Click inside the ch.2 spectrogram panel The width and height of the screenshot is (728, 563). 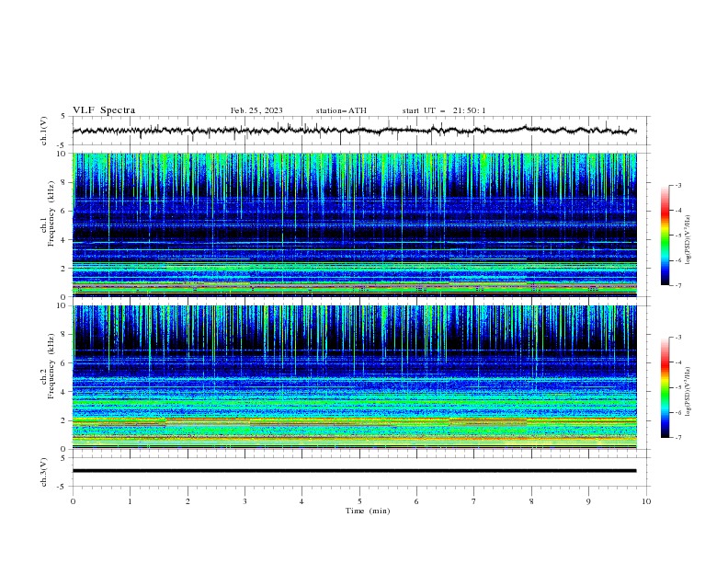click(354, 377)
